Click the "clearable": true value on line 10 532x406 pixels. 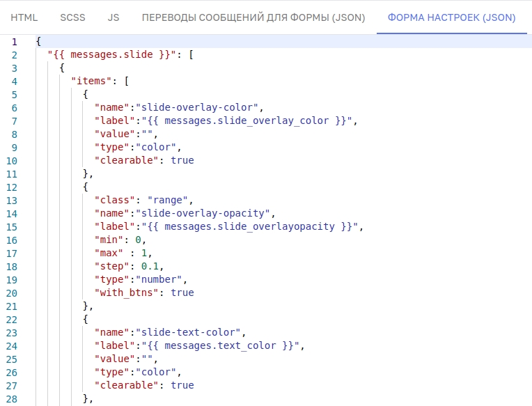pyautogui.click(x=182, y=160)
